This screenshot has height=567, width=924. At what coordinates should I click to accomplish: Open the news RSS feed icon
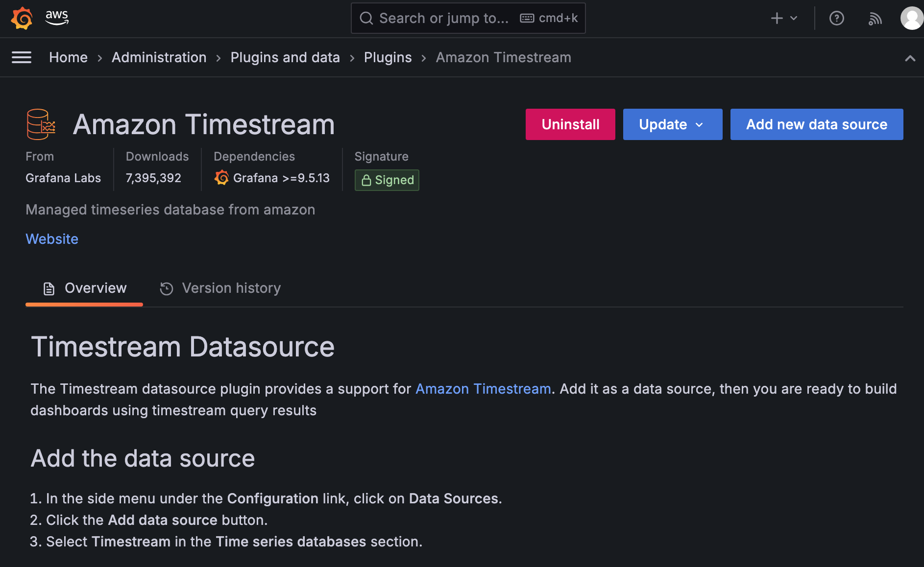click(875, 19)
